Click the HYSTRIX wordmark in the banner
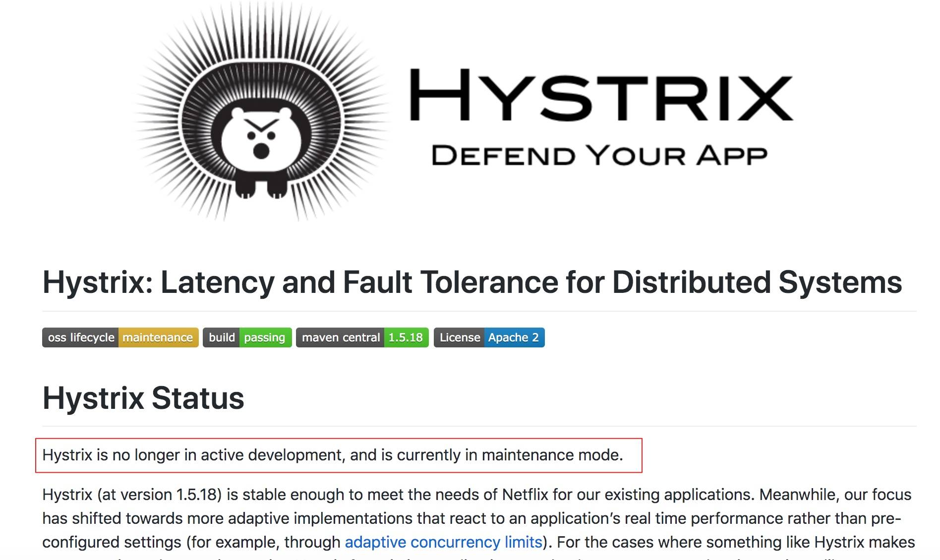The width and height of the screenshot is (940, 560). click(x=601, y=95)
